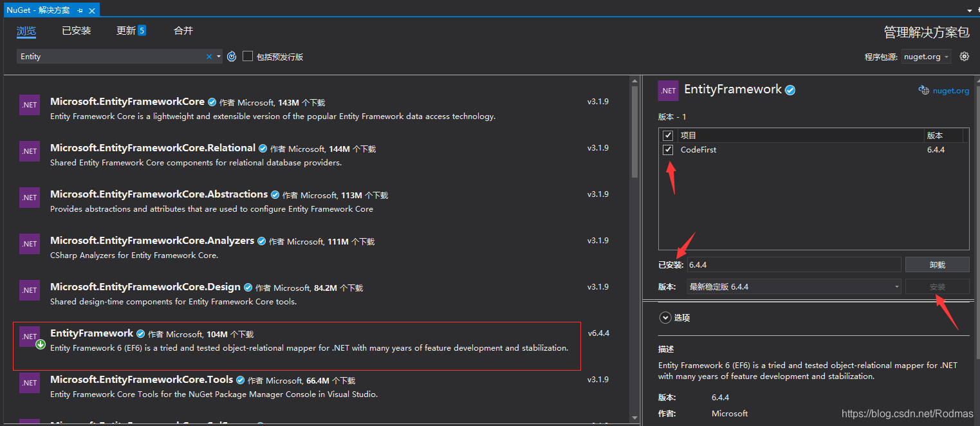Screen dimensions: 980x426
Task: Click Microsoft.EntityFrameworkCore.Abstractions .NET icon
Action: pyautogui.click(x=30, y=198)
